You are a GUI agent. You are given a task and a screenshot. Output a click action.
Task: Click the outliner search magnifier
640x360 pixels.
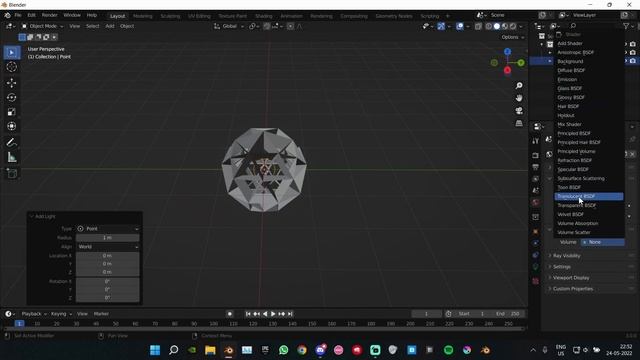pos(573,26)
